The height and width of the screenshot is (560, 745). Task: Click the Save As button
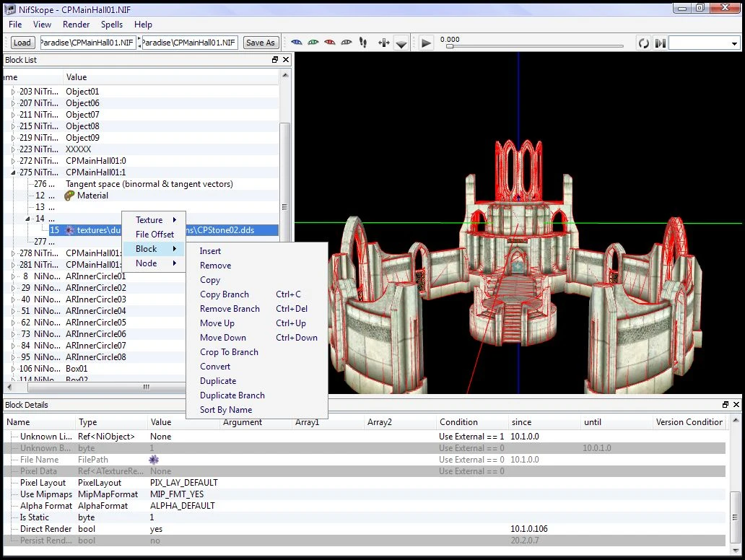[x=260, y=42]
